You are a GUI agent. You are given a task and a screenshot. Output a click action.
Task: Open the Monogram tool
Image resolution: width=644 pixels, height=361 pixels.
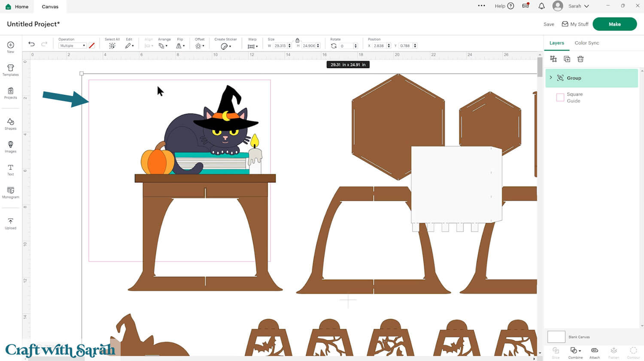[10, 193]
